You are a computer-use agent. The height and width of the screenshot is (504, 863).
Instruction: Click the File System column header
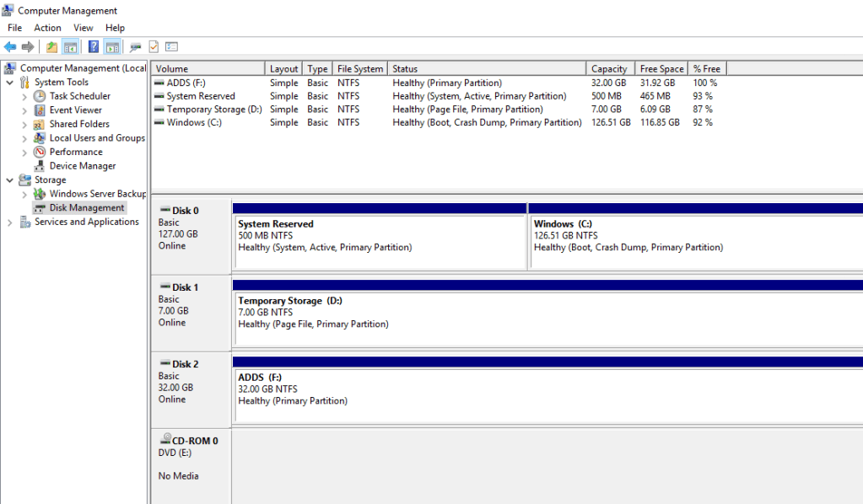click(359, 69)
